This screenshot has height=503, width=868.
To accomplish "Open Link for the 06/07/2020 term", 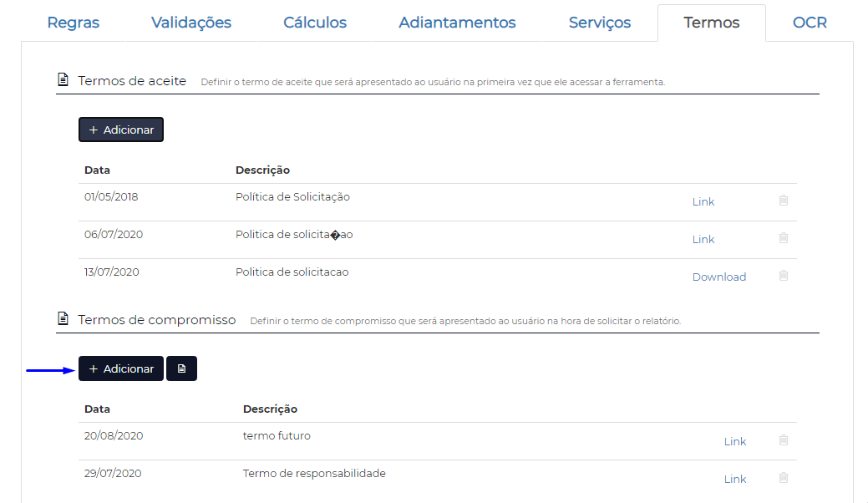I will coord(703,239).
